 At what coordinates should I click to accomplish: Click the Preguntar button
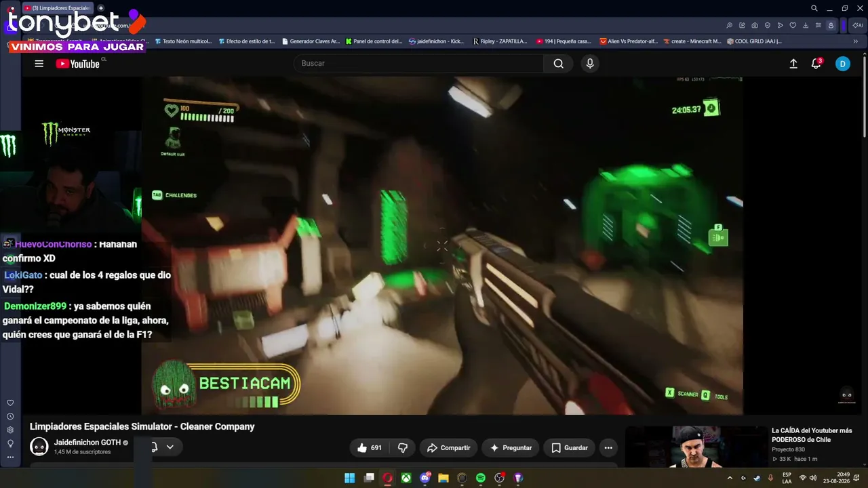point(511,448)
